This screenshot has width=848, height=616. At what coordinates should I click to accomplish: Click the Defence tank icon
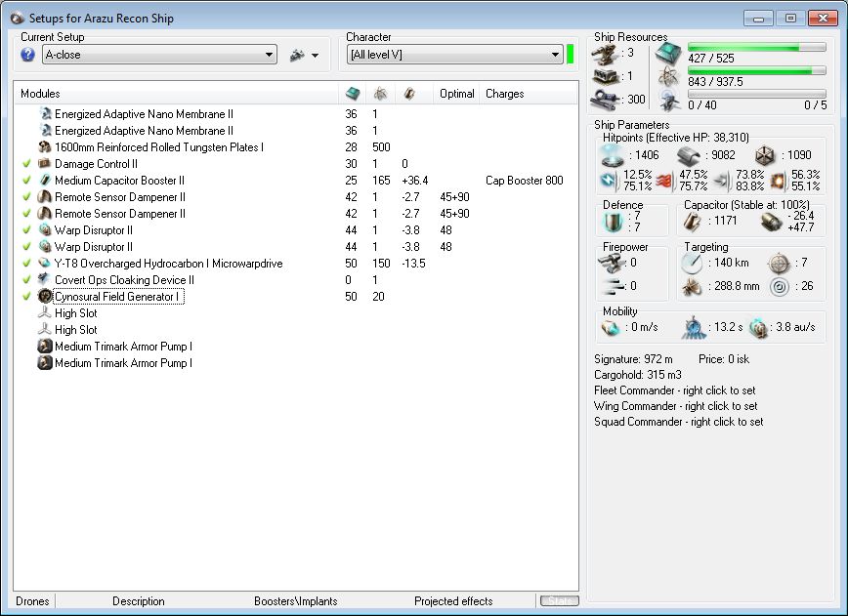click(x=613, y=222)
